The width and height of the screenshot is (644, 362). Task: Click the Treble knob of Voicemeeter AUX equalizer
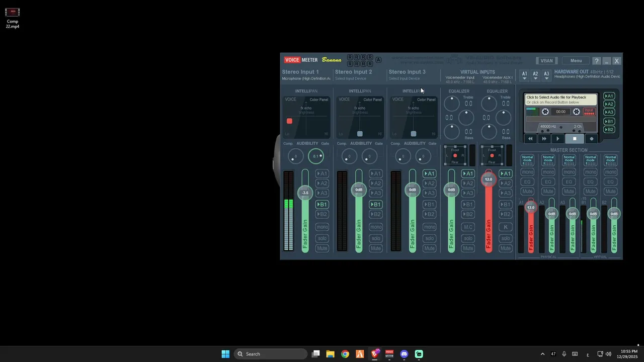[x=489, y=104]
